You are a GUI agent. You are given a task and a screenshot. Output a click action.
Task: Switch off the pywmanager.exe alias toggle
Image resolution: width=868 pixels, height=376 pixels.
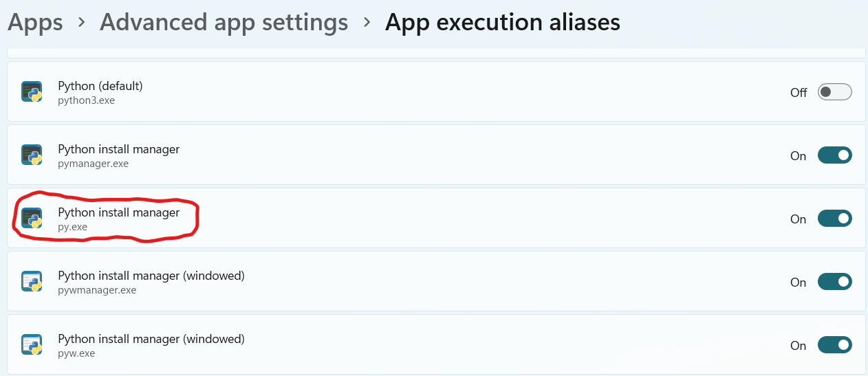click(834, 282)
